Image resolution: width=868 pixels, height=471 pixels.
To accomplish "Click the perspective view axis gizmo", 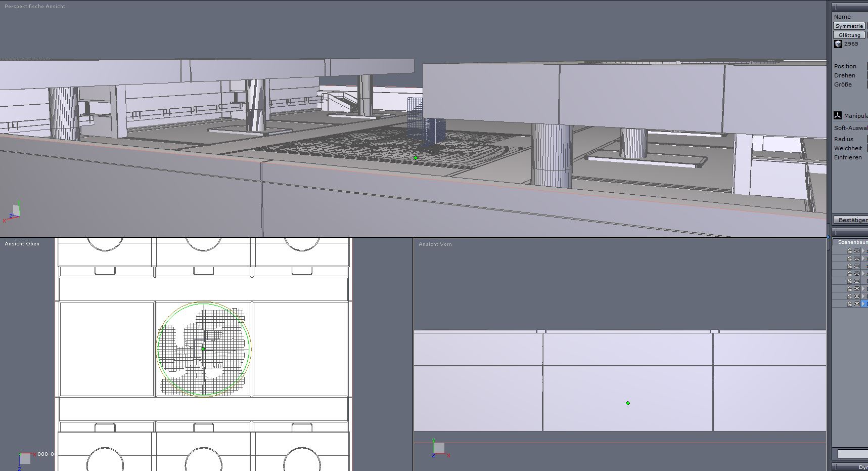I will pos(13,212).
